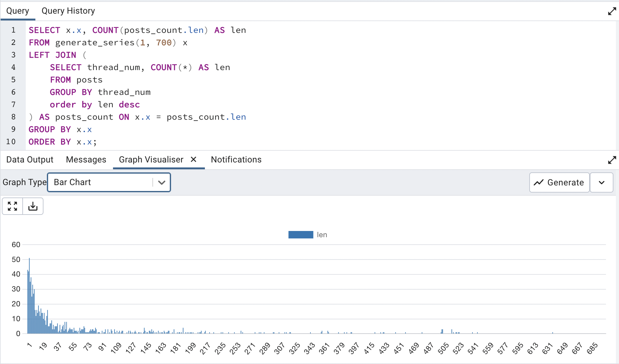Expand the Generate options arrow
This screenshot has width=619, height=364.
click(601, 183)
